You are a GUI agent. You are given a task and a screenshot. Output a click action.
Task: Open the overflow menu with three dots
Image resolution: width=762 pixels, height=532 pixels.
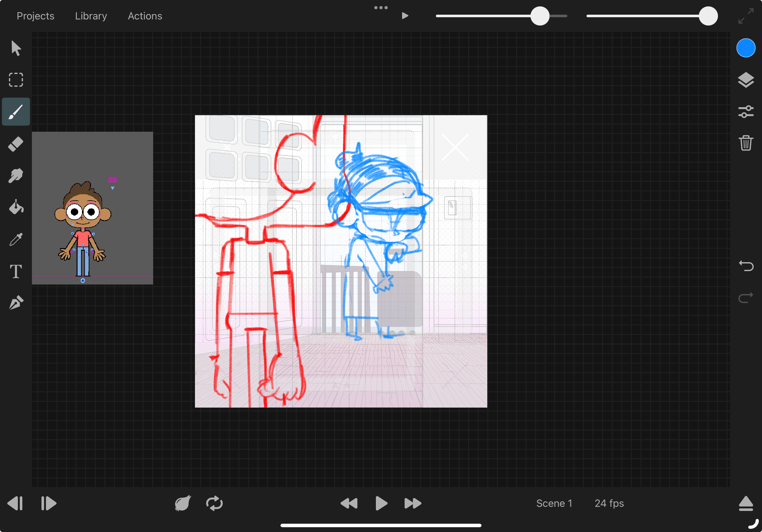[381, 7]
